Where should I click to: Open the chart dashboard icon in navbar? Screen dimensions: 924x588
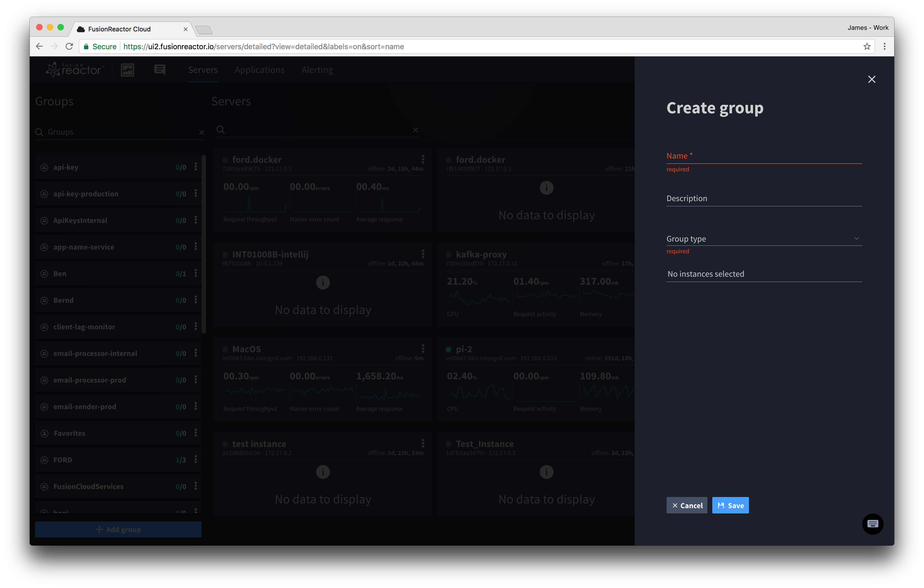coord(127,70)
